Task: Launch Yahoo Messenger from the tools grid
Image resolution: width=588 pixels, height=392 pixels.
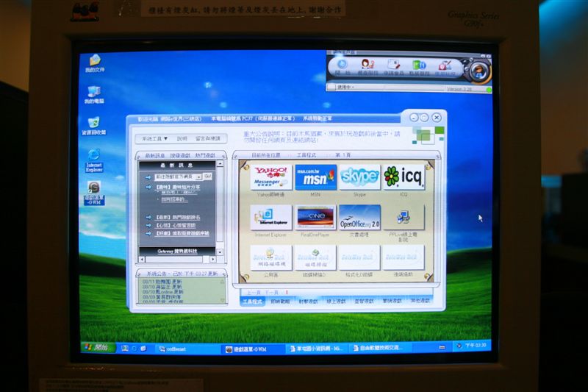Action: (270, 177)
